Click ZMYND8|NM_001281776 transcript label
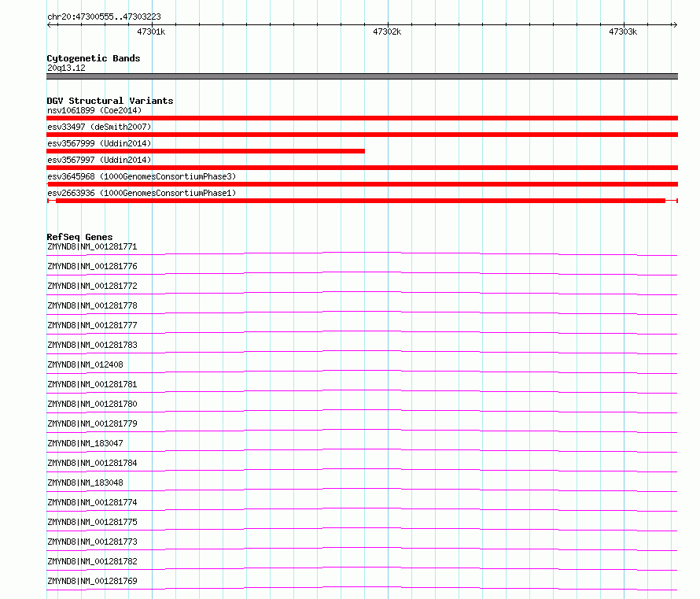 pyautogui.click(x=92, y=266)
